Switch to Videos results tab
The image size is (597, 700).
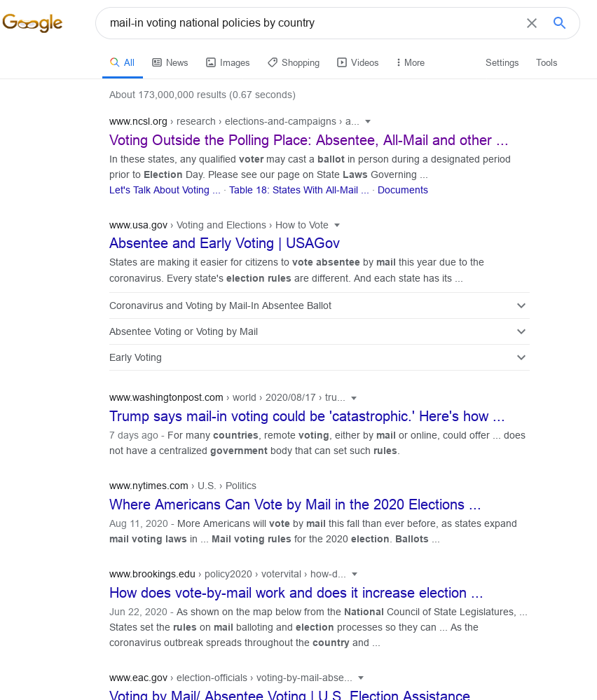tap(358, 62)
